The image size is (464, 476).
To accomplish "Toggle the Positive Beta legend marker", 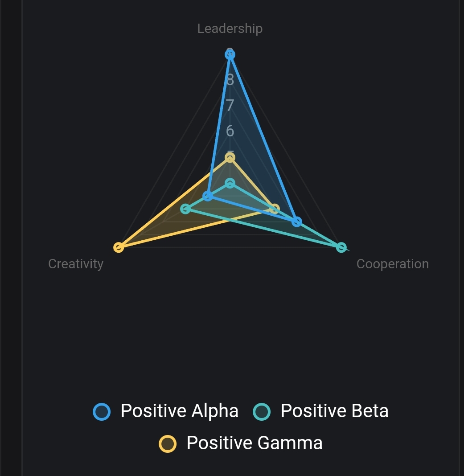I will point(262,411).
